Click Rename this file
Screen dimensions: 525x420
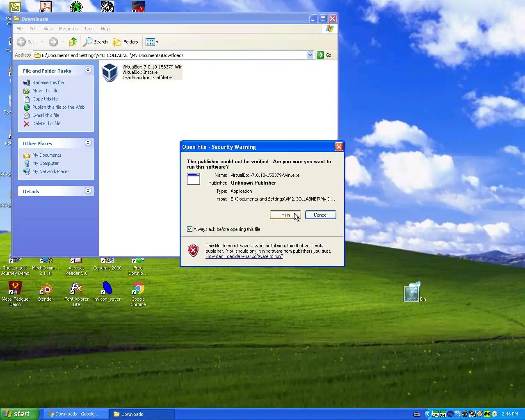coord(48,82)
